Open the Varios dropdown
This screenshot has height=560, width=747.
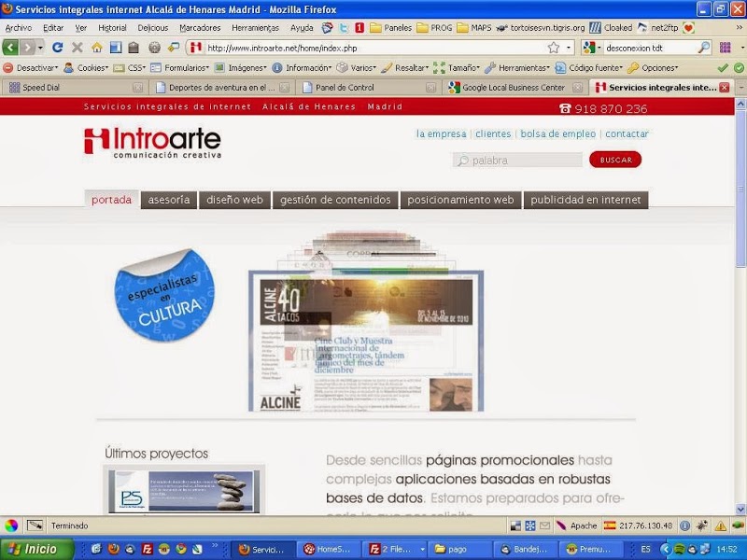tap(357, 67)
